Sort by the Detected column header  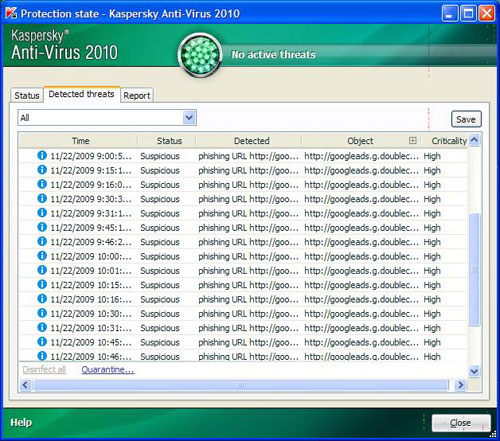point(252,141)
